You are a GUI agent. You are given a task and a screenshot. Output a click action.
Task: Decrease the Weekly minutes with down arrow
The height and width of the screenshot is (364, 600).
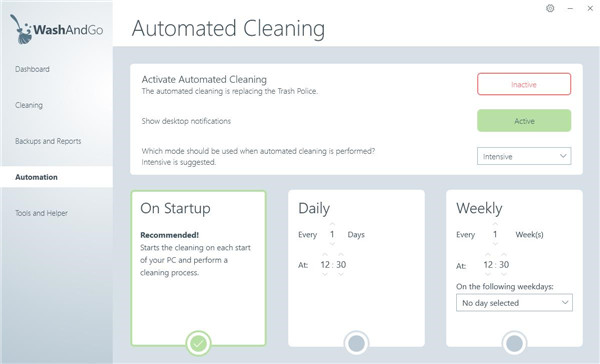504,274
